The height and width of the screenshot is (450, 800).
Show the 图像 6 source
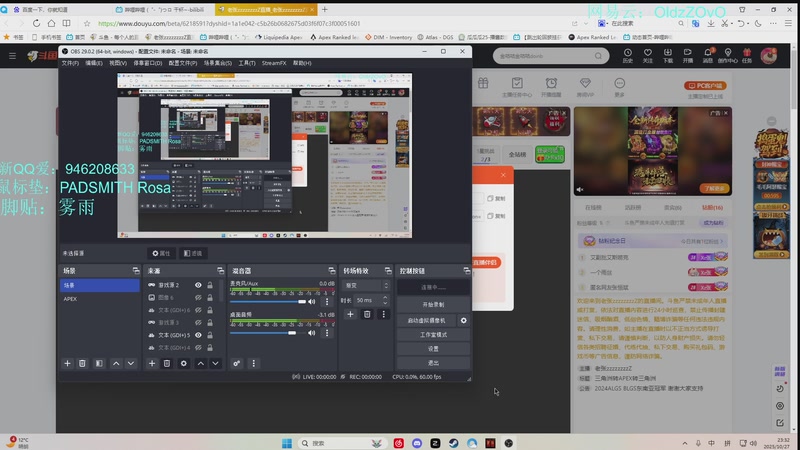click(x=198, y=297)
